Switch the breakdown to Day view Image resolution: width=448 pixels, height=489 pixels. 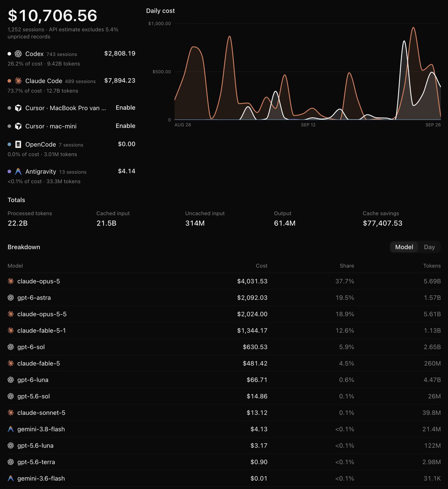click(429, 247)
